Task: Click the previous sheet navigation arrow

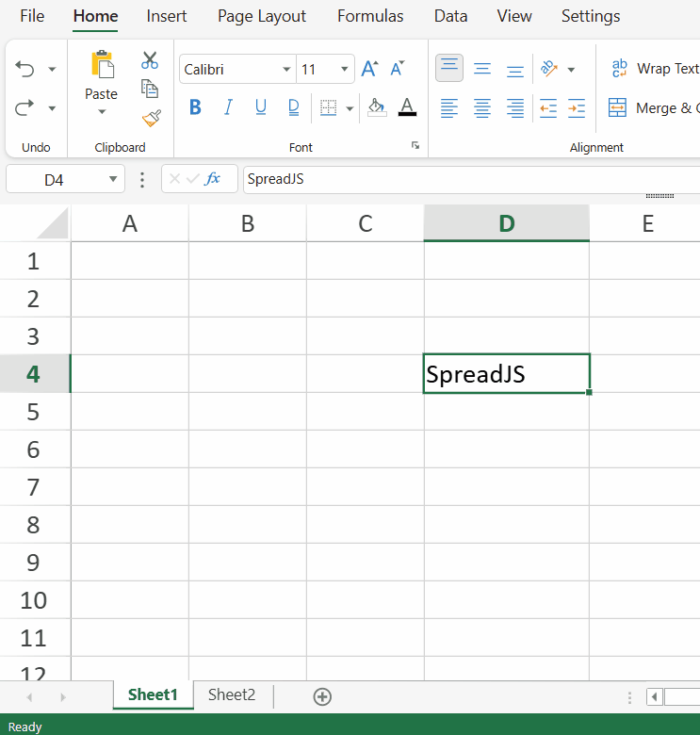Action: [x=30, y=697]
